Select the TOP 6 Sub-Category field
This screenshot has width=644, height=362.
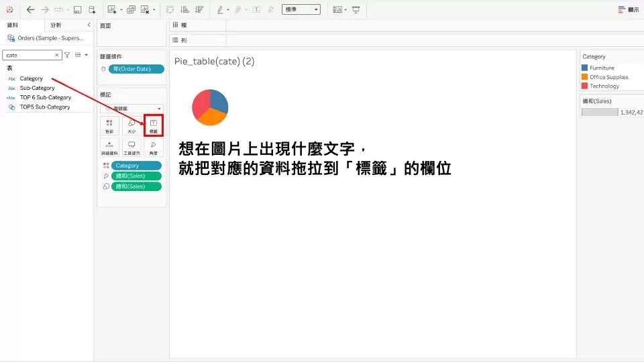(46, 97)
